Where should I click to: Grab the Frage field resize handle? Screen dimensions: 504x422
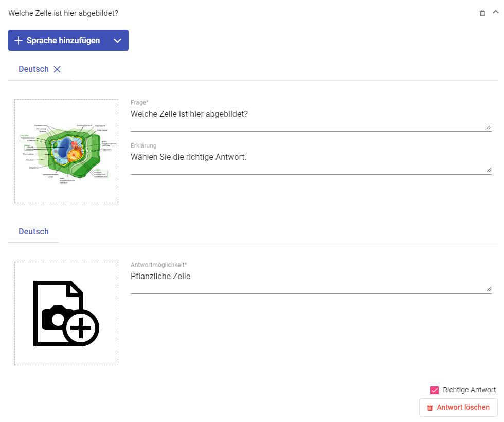click(x=489, y=126)
